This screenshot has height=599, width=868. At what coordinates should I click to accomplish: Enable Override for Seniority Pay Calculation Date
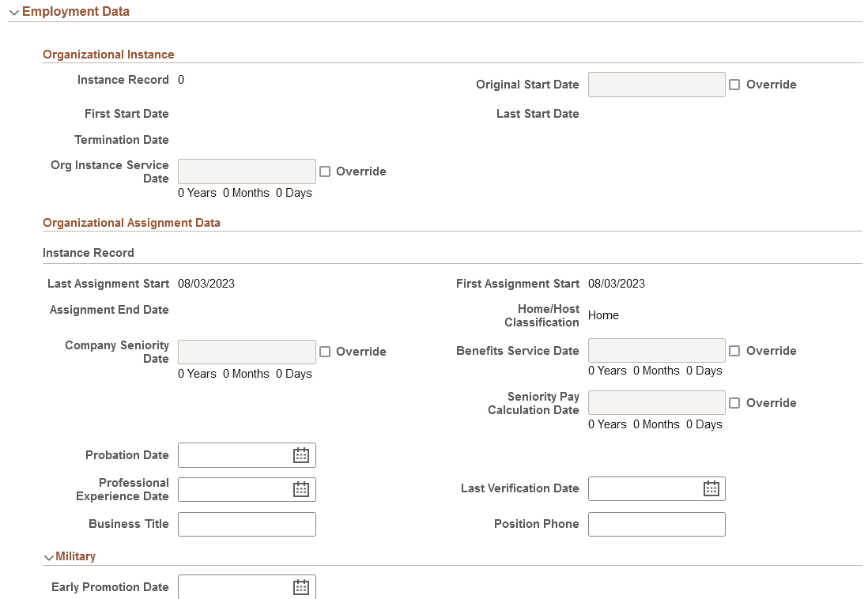coord(734,403)
